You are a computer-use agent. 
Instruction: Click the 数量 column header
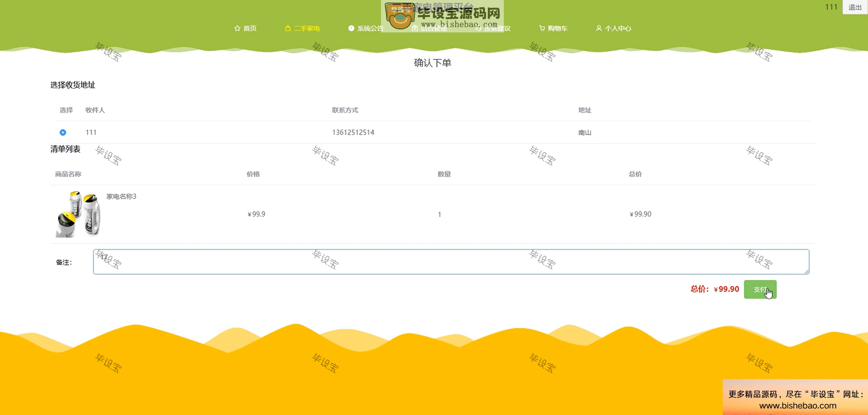[444, 174]
